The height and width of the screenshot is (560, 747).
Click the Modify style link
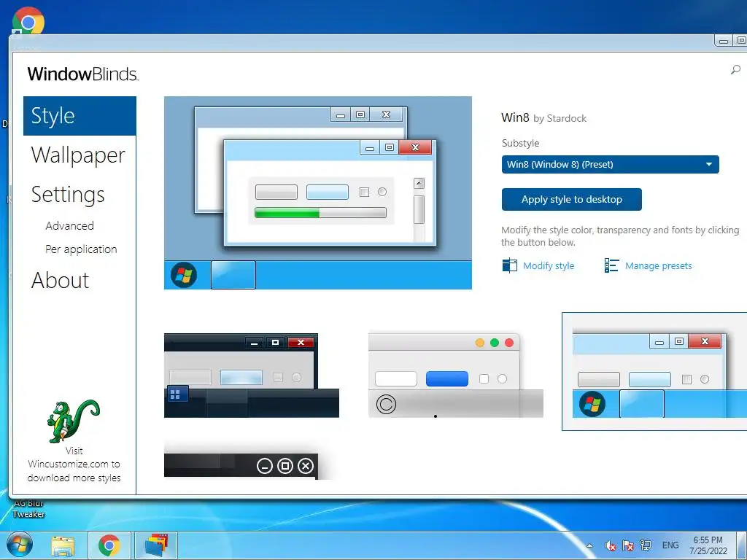click(x=549, y=265)
